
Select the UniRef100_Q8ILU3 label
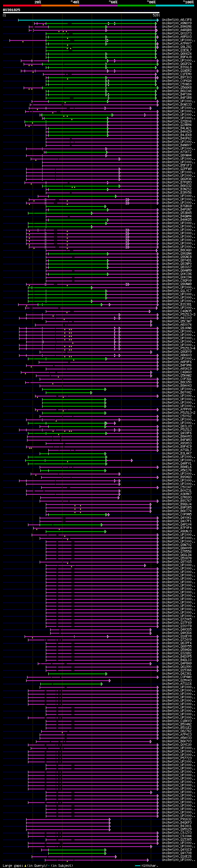[177, 426]
